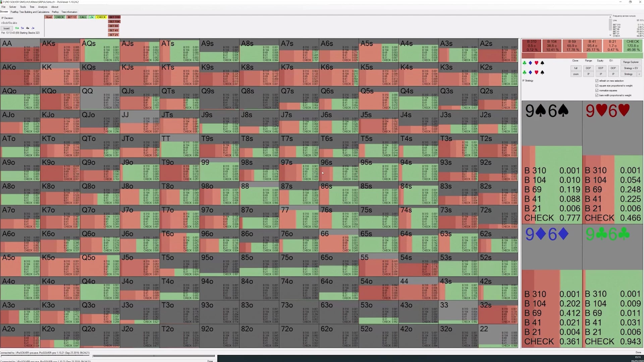Click the yellow CHECK node in tree path
The height and width of the screenshot is (362, 644).
(101, 17)
